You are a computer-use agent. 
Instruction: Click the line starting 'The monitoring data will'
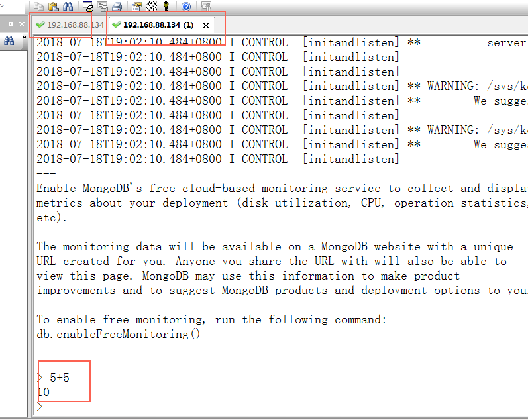click(275, 246)
